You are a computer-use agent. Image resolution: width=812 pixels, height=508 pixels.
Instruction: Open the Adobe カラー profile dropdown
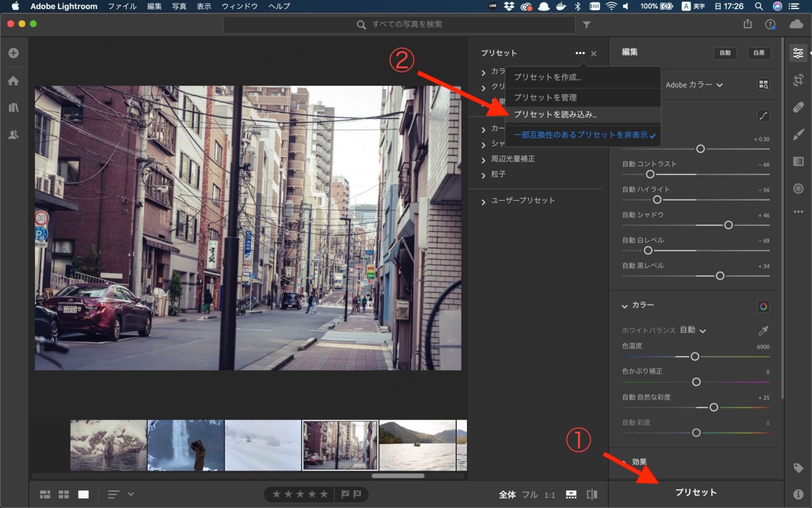pos(694,85)
